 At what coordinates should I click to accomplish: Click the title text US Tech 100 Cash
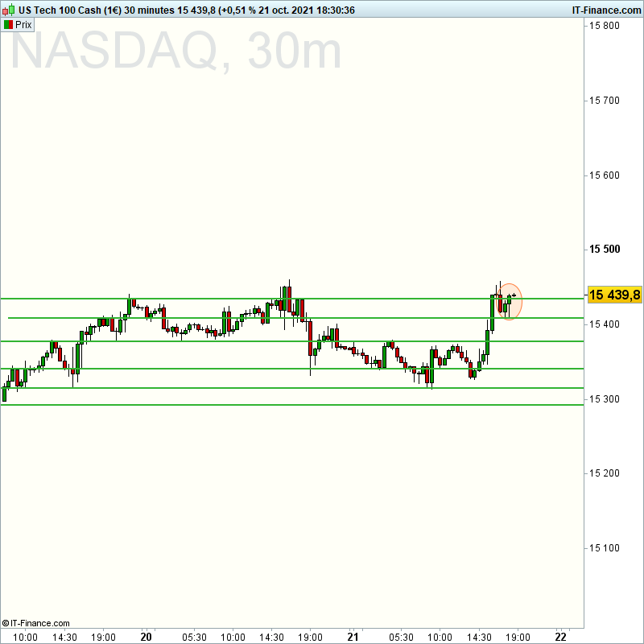pos(60,10)
